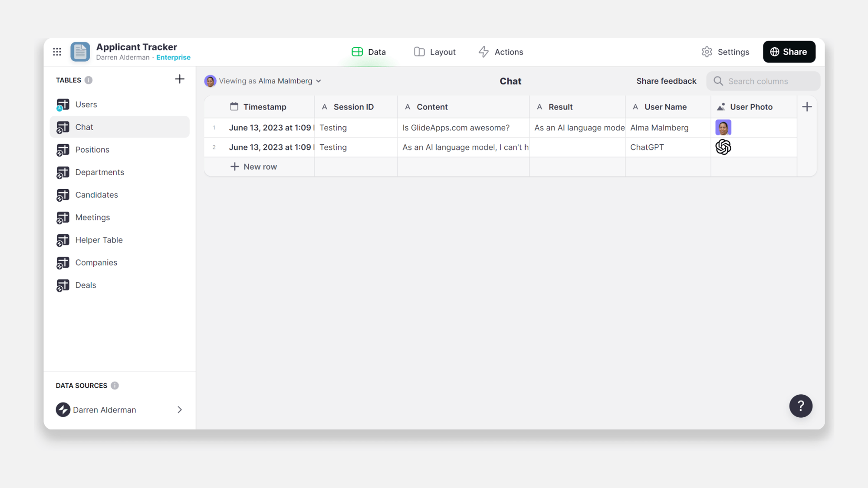
Task: Open the apps grid menu icon
Action: [x=57, y=52]
